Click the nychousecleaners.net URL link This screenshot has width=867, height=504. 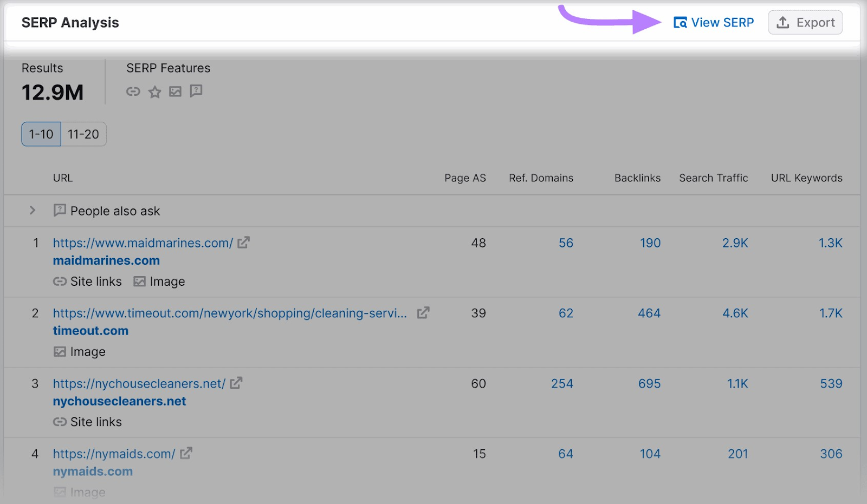coord(138,383)
